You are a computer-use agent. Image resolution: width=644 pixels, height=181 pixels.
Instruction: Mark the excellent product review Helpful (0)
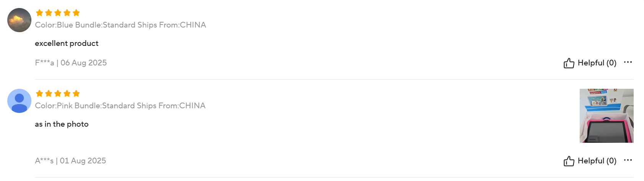click(x=590, y=63)
